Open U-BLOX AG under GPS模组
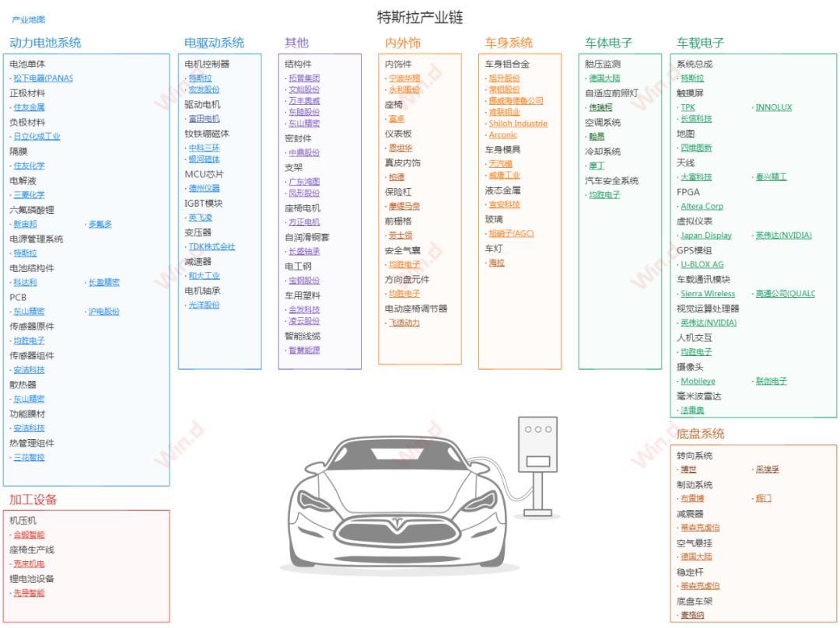 (702, 264)
